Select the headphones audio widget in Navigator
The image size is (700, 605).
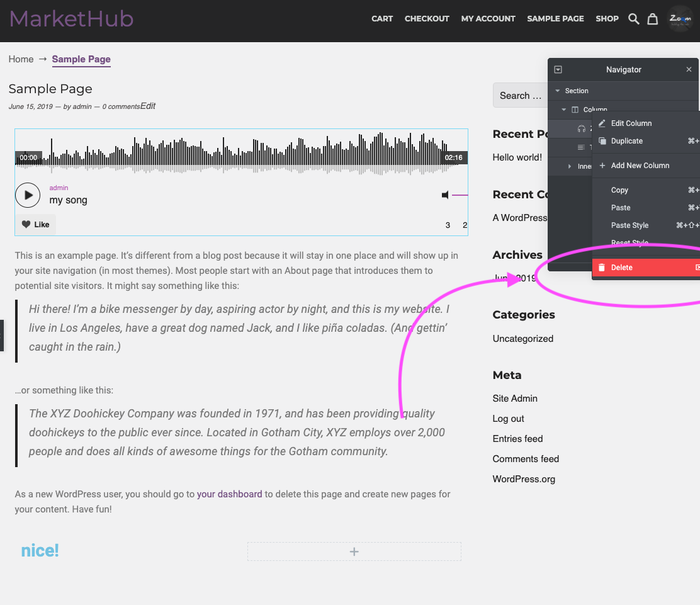(x=581, y=128)
